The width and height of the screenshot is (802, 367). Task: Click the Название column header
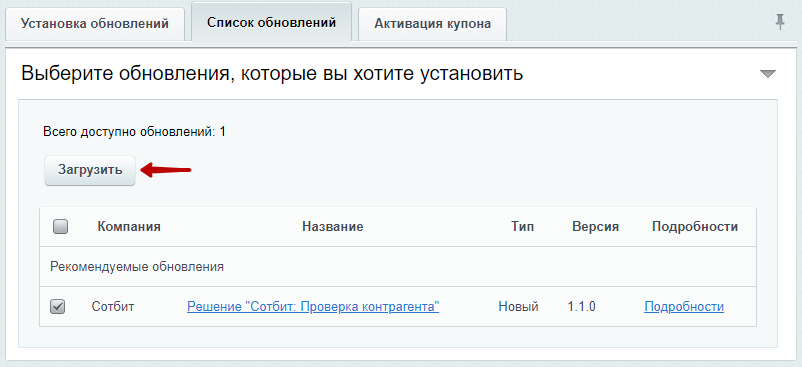(332, 226)
